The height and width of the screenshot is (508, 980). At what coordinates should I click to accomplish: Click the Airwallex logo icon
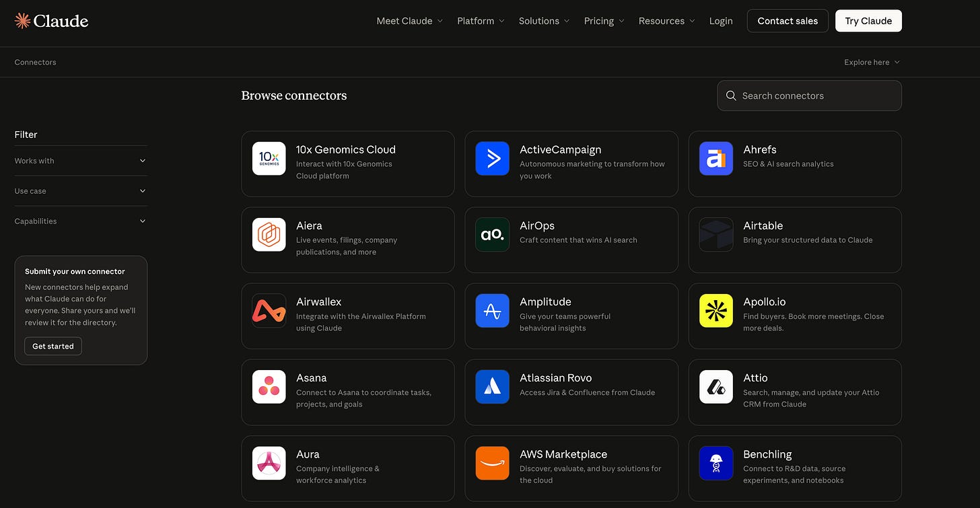269,310
